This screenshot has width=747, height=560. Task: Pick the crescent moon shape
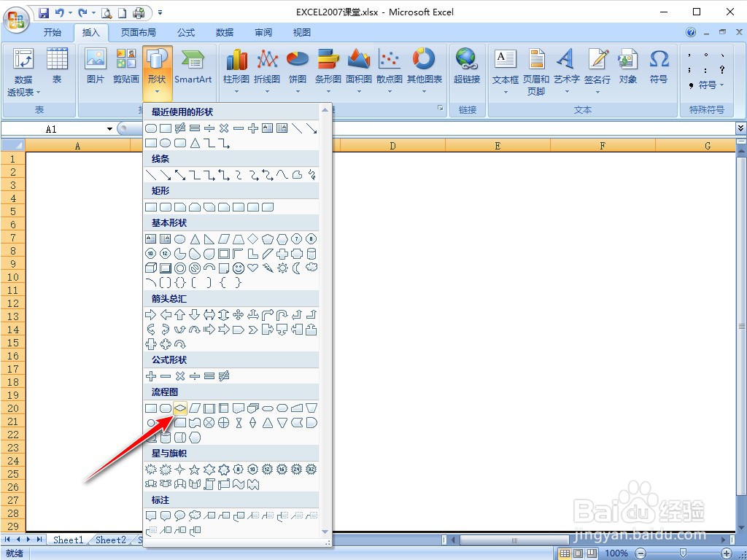tap(297, 268)
